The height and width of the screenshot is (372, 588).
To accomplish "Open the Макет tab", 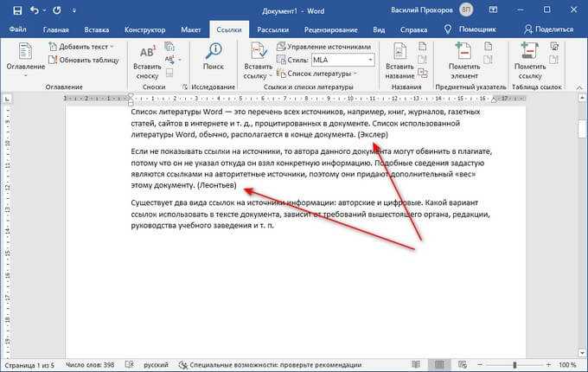I will click(x=191, y=29).
